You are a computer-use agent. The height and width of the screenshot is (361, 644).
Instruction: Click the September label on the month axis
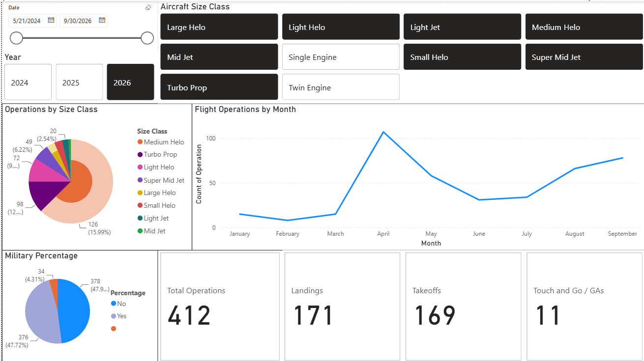point(622,234)
